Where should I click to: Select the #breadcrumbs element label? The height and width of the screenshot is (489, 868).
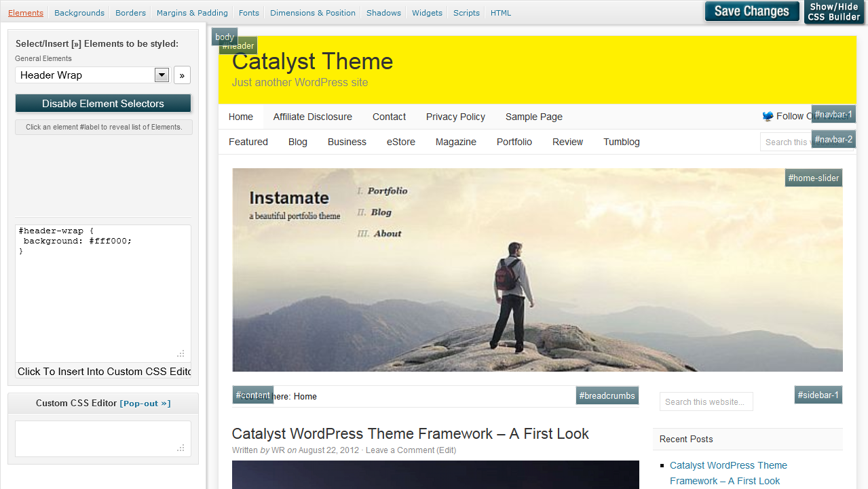click(x=607, y=395)
